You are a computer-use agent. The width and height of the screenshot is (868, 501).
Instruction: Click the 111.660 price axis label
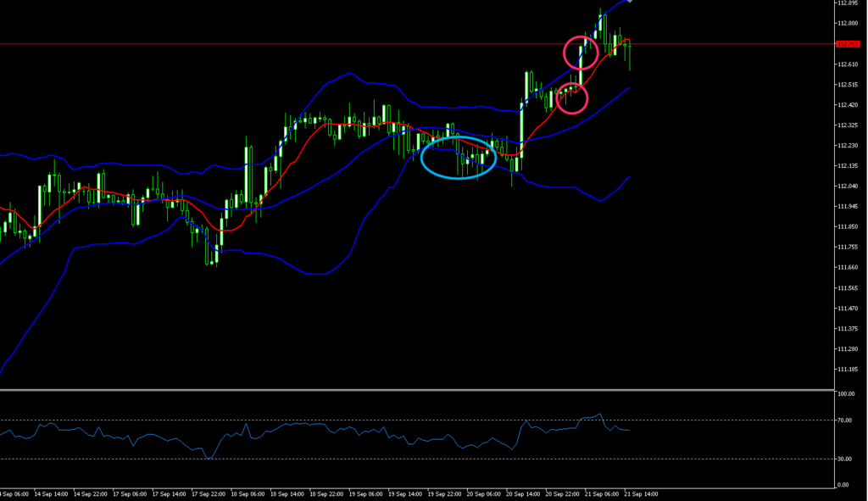848,267
